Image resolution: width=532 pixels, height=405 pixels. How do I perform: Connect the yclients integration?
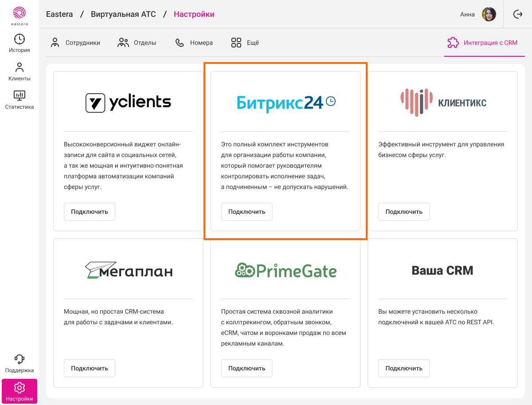pyautogui.click(x=90, y=212)
